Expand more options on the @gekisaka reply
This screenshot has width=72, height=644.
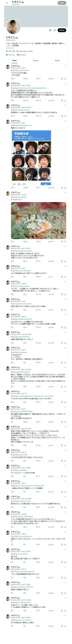[65, 348]
